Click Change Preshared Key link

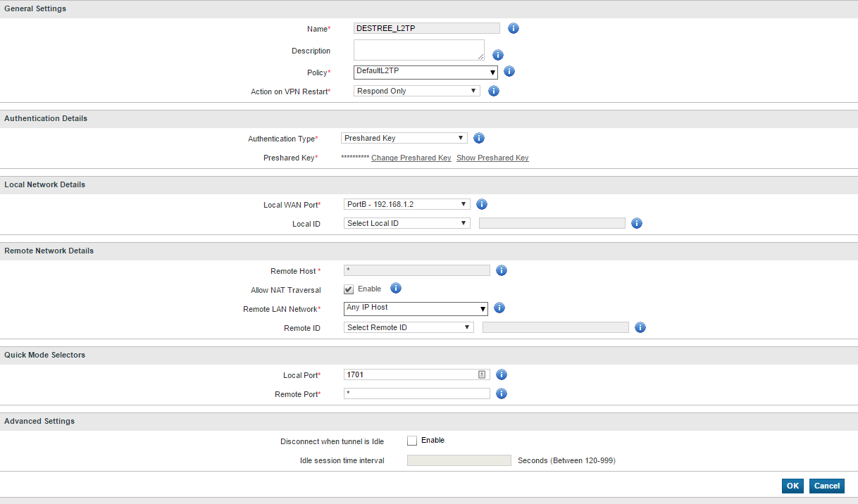click(x=411, y=158)
